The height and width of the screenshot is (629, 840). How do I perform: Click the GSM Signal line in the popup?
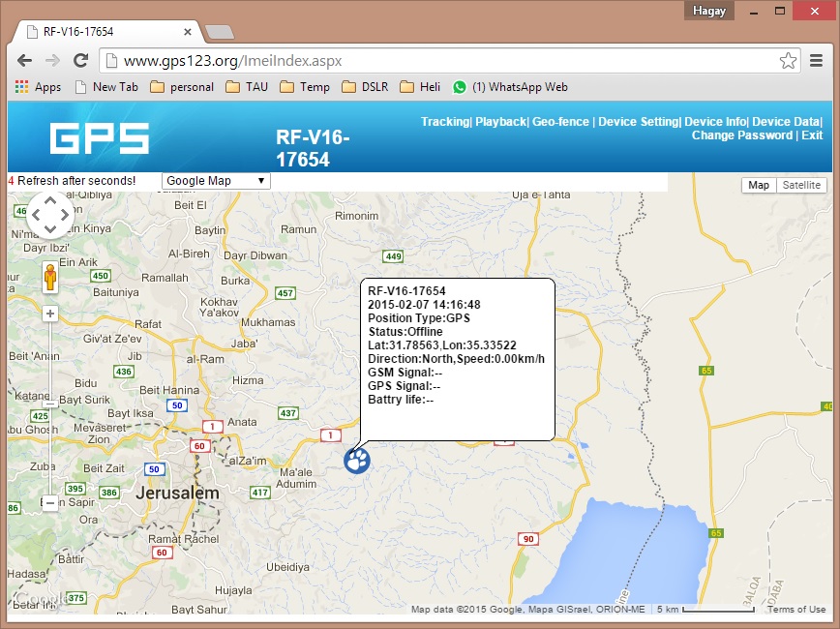click(405, 373)
